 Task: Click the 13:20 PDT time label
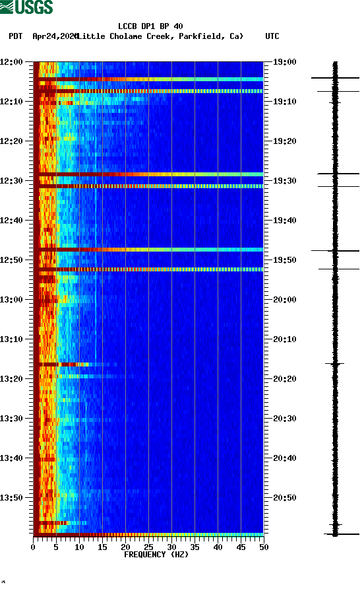(12, 379)
